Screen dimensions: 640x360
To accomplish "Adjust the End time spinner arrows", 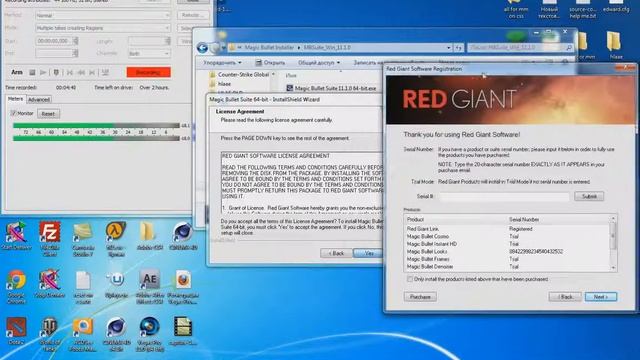I will (76, 53).
